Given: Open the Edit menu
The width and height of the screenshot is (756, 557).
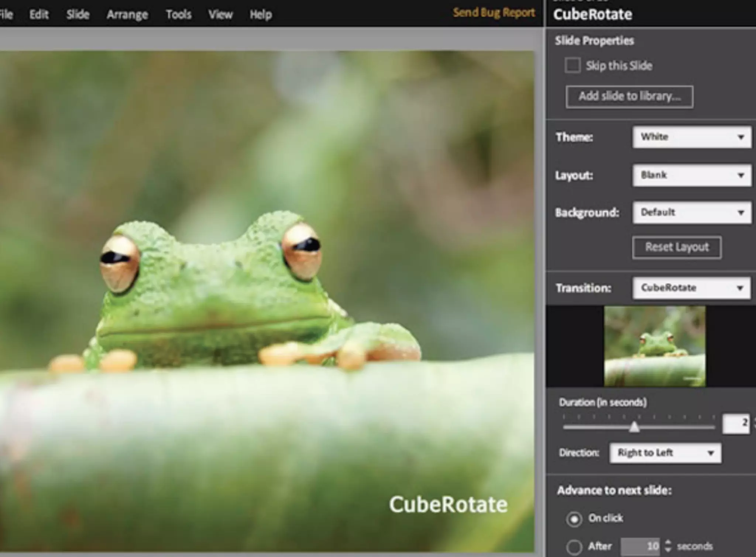Looking at the screenshot, I should [x=39, y=14].
